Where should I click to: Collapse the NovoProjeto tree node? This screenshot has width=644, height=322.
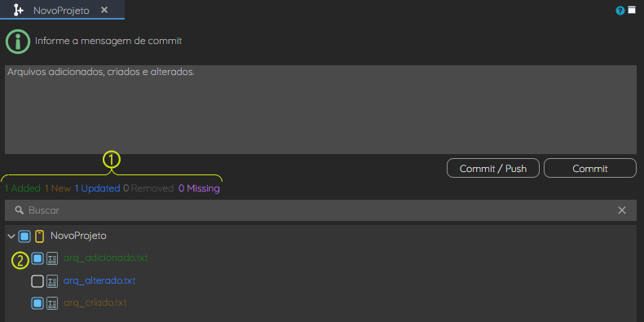coord(11,236)
